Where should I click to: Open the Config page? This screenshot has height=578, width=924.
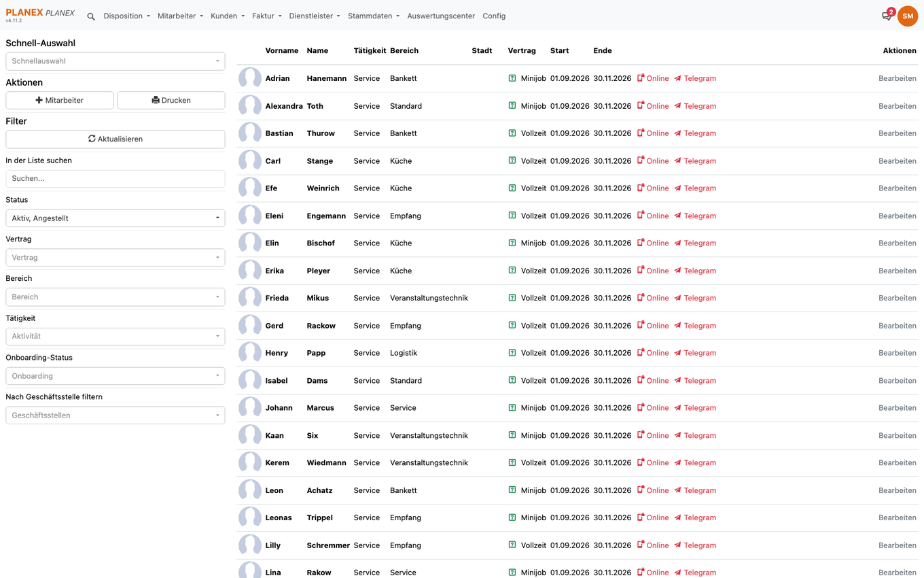pyautogui.click(x=494, y=16)
